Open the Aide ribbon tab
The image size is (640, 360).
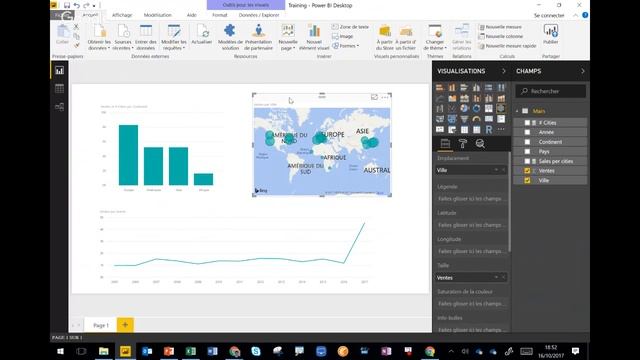[191, 15]
